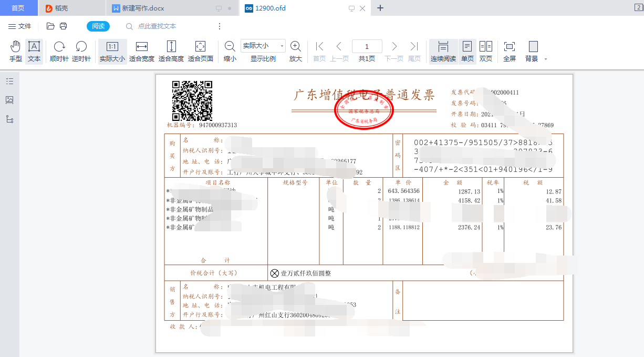Click the open file folder icon

pyautogui.click(x=50, y=26)
